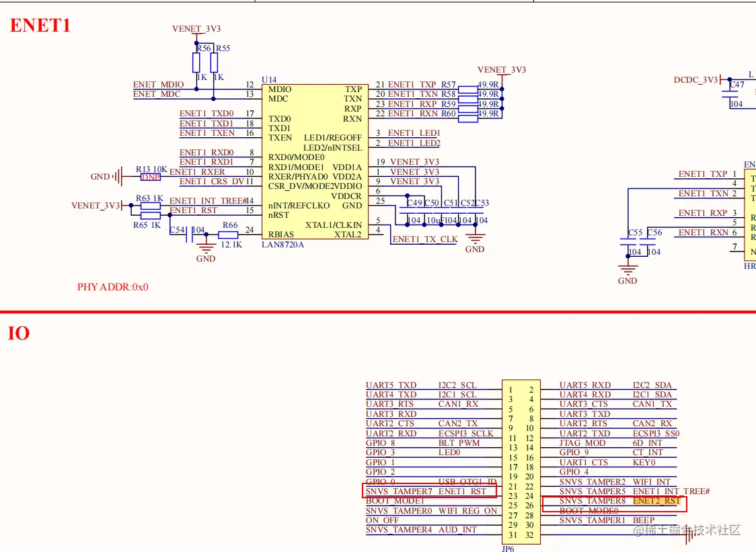Viewport: 756px width, 552px height.
Task: Select the XTAL1/CLKIN pin name
Action: pyautogui.click(x=333, y=225)
